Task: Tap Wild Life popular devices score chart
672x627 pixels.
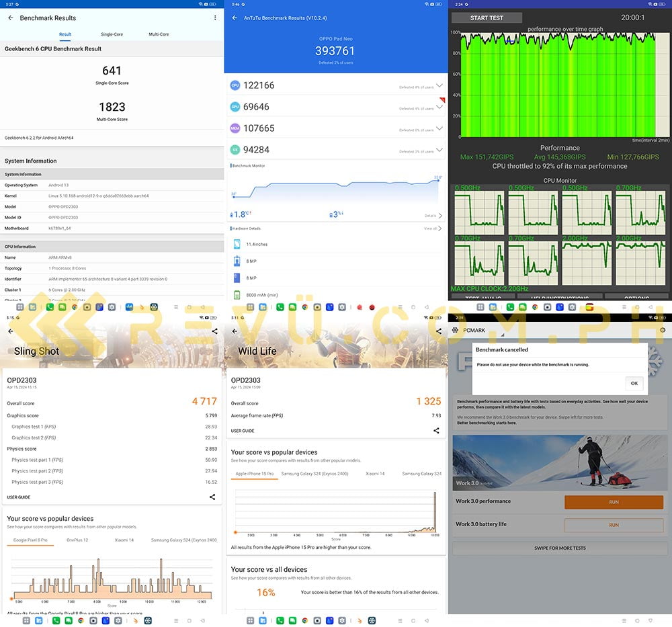Action: [336, 512]
